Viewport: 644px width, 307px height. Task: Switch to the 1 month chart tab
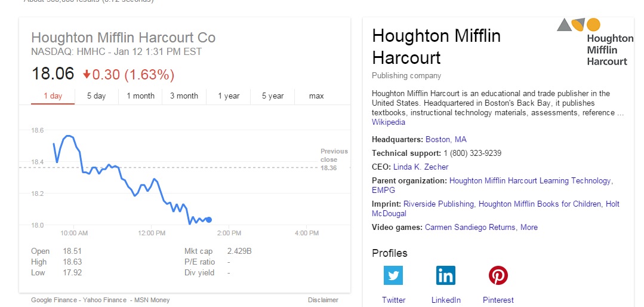[x=140, y=96]
